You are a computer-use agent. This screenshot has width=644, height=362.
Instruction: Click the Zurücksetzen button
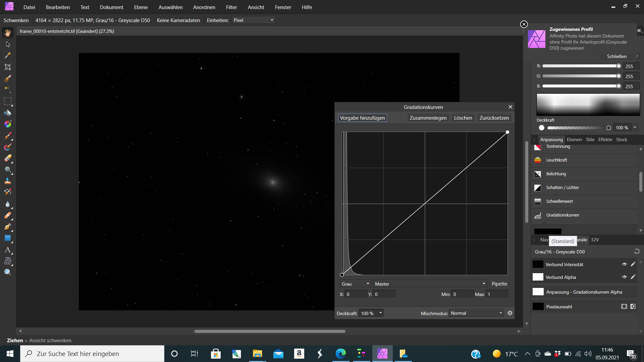click(x=494, y=118)
